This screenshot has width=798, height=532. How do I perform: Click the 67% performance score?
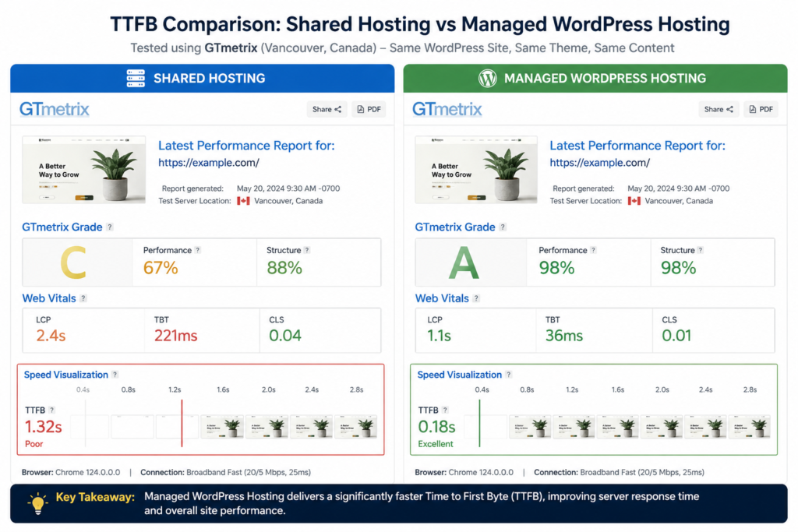pyautogui.click(x=161, y=267)
